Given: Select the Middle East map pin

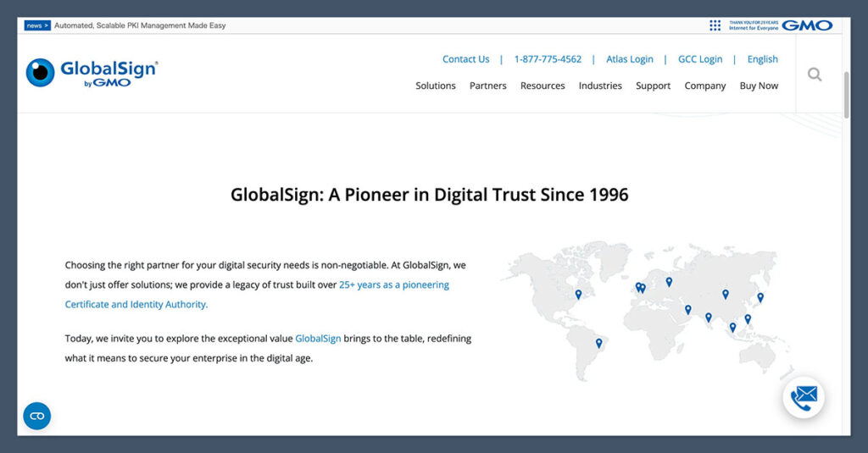Looking at the screenshot, I should (688, 310).
